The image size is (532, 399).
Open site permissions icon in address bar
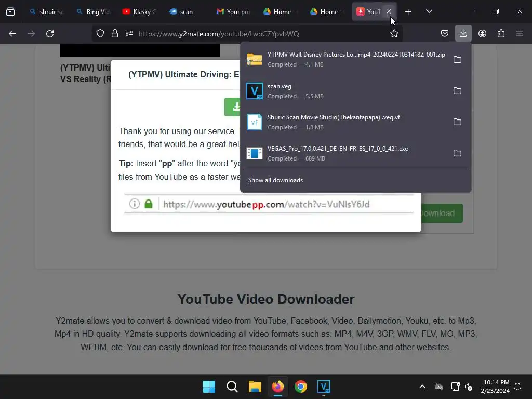[x=129, y=34]
